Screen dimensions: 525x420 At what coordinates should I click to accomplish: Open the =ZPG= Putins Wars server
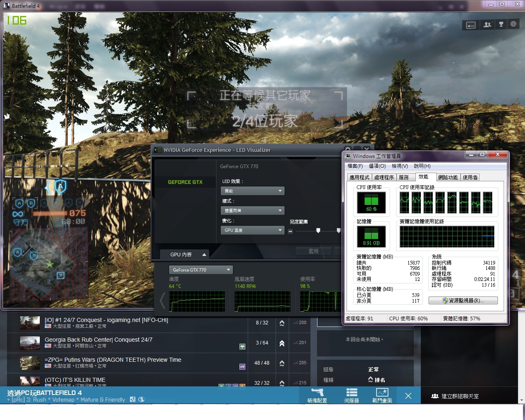tap(113, 360)
